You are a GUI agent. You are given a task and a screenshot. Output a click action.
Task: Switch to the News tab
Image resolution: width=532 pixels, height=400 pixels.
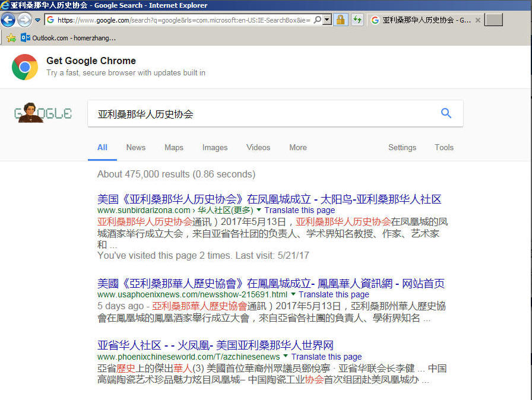click(x=136, y=147)
